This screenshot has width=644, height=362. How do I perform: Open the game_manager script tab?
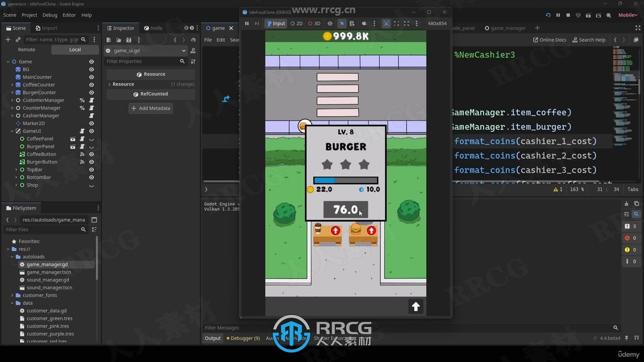click(505, 28)
